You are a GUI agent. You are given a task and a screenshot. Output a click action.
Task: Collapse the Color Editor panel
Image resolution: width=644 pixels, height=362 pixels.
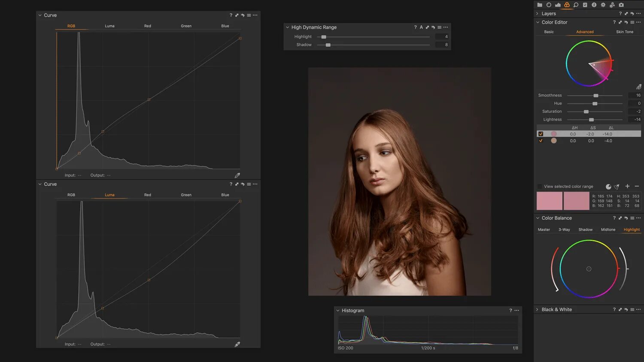click(x=538, y=22)
